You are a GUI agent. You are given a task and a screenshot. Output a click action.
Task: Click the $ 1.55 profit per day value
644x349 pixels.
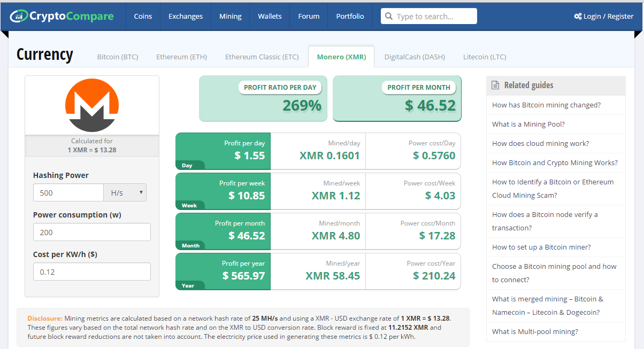[250, 156]
